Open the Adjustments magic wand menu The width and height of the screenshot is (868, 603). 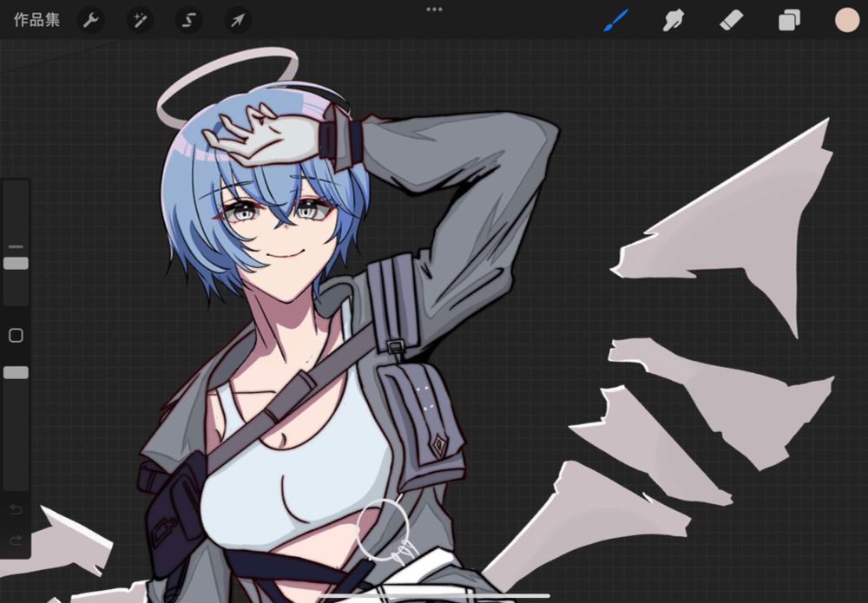[140, 21]
